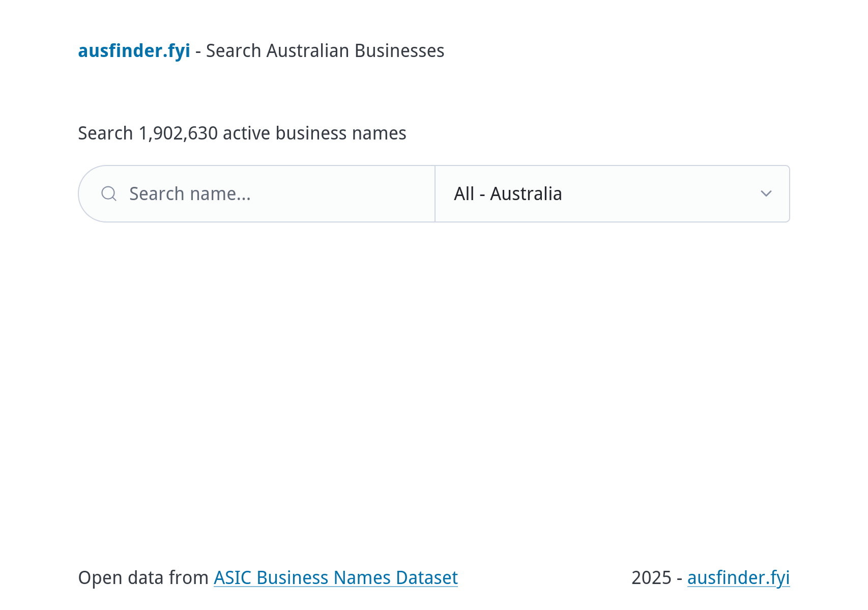Select the 'All - Australia' value label
The width and height of the screenshot is (868, 610).
(x=508, y=194)
